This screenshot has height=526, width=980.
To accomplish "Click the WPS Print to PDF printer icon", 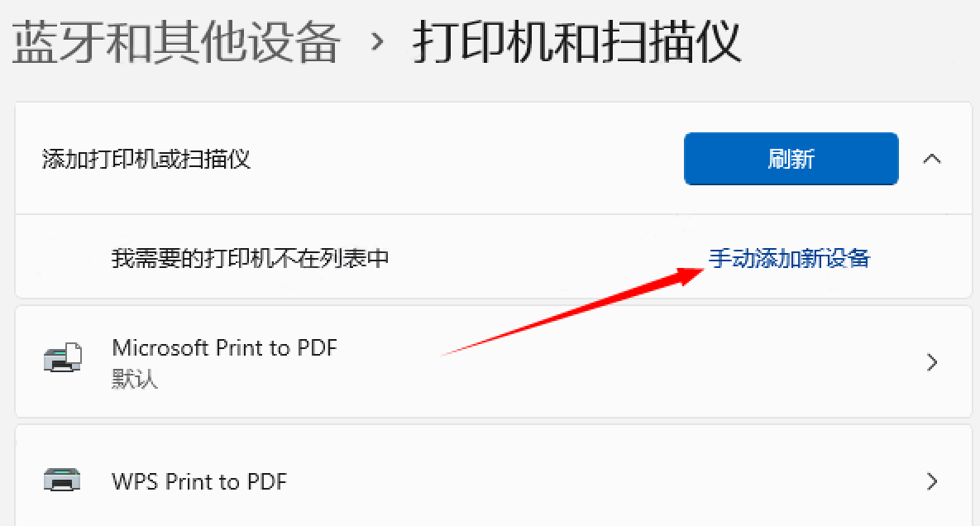I will point(62,480).
